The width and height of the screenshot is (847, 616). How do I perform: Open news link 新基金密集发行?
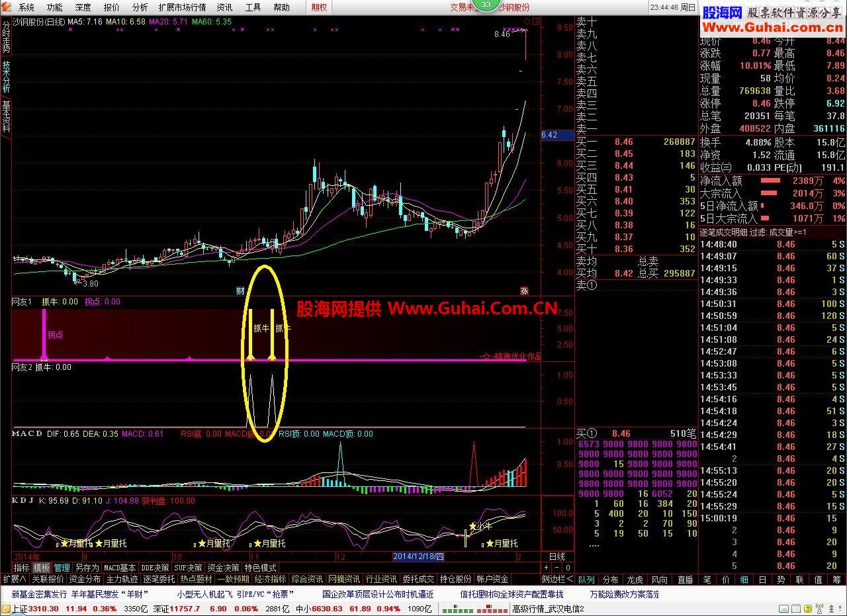[40, 594]
